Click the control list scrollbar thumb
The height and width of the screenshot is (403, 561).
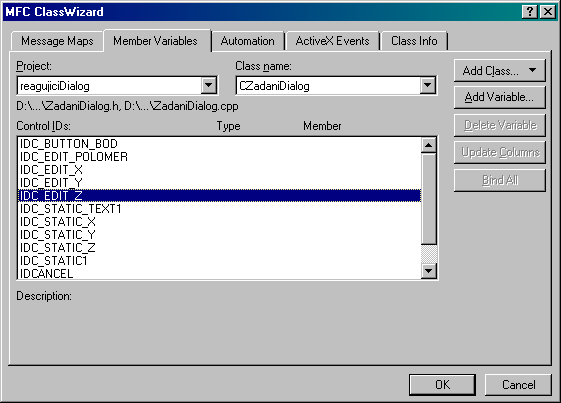429,199
